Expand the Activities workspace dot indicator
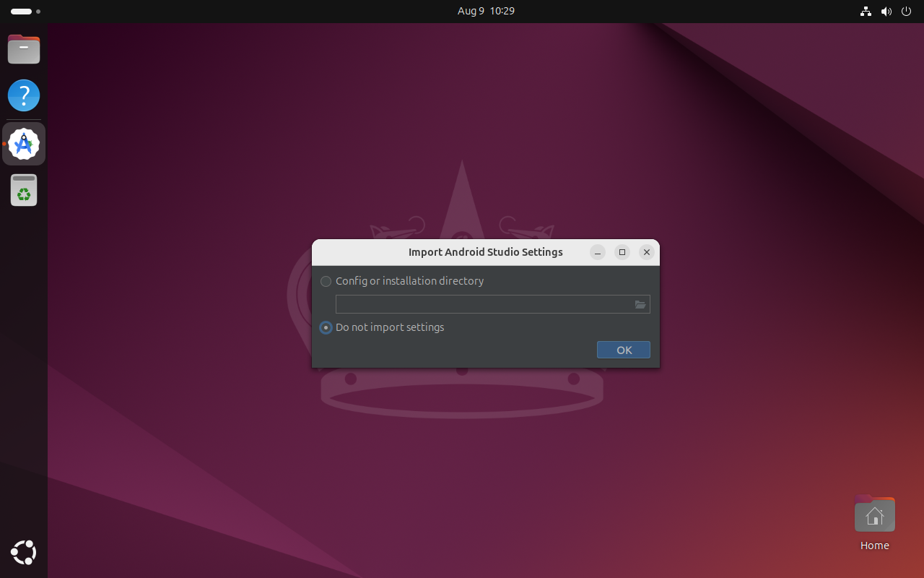The width and height of the screenshot is (924, 578). click(x=38, y=12)
